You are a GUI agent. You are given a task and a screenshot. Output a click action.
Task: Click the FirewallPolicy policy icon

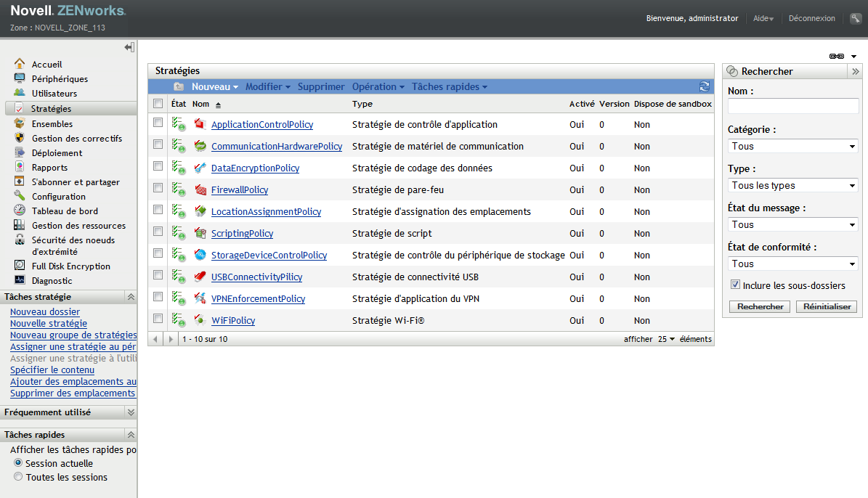[x=200, y=190]
